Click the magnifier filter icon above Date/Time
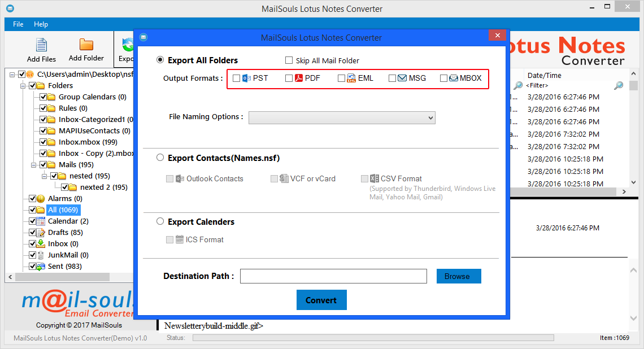 [x=518, y=85]
